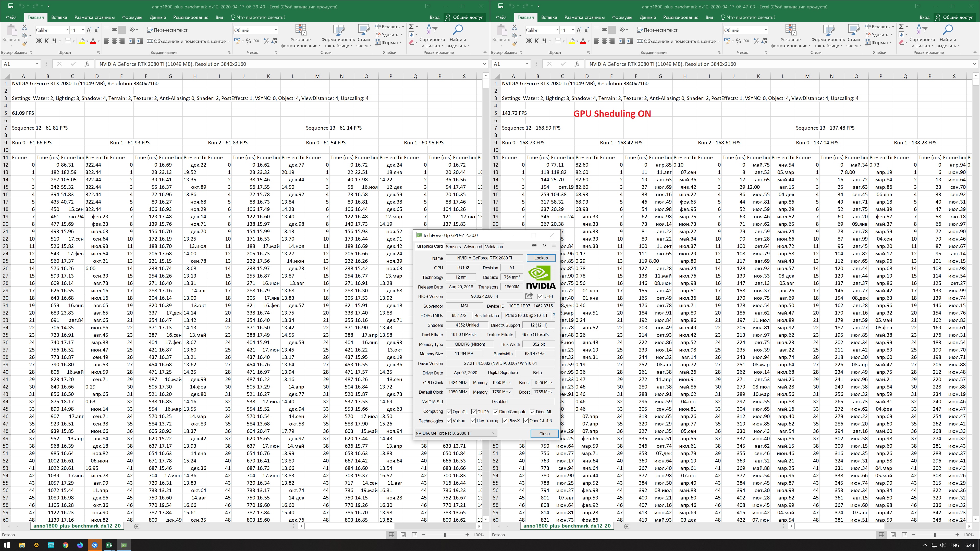The height and width of the screenshot is (551, 980).
Task: Toggle the Ray Tracing checkbox
Action: [x=473, y=421]
